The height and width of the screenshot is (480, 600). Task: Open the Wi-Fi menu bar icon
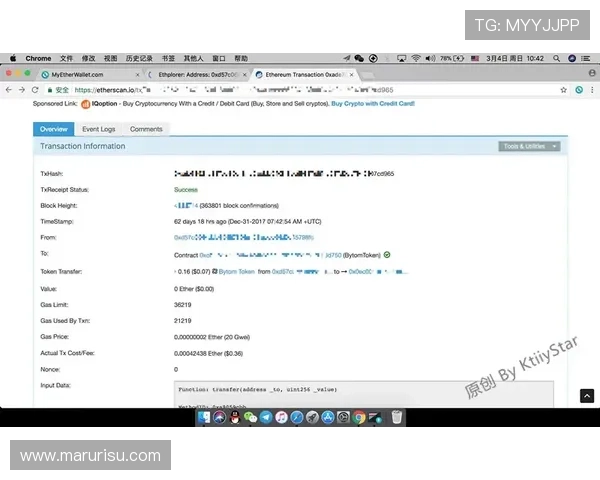416,58
